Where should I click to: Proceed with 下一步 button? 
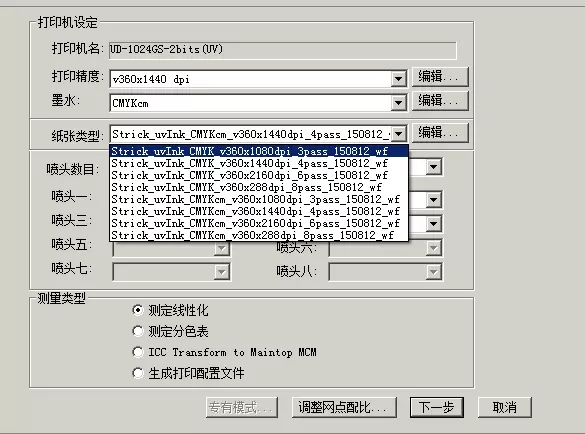pyautogui.click(x=437, y=407)
